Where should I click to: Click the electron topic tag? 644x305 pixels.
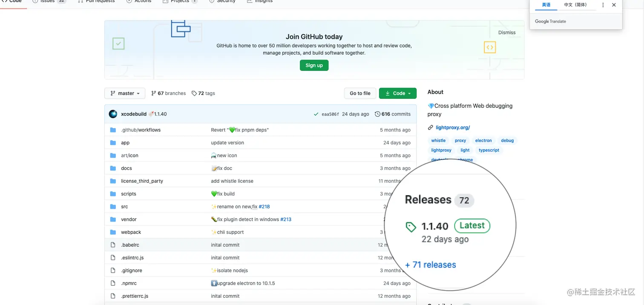(483, 141)
